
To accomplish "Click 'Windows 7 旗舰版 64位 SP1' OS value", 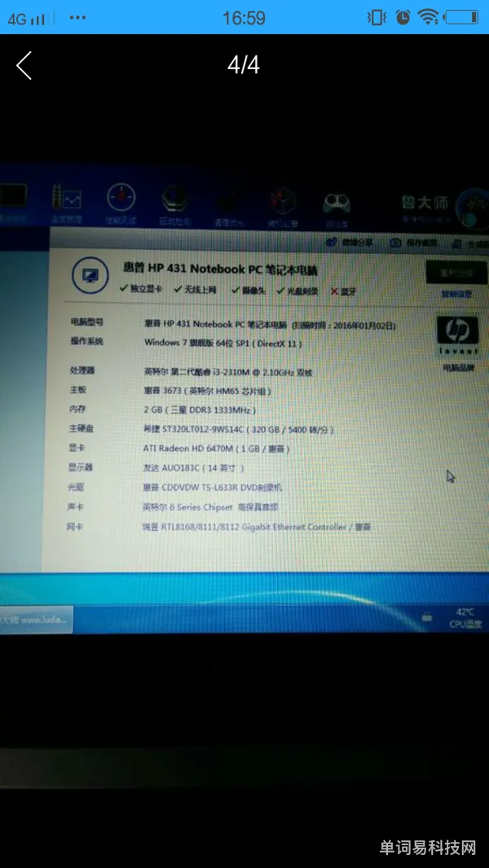I will tap(222, 343).
